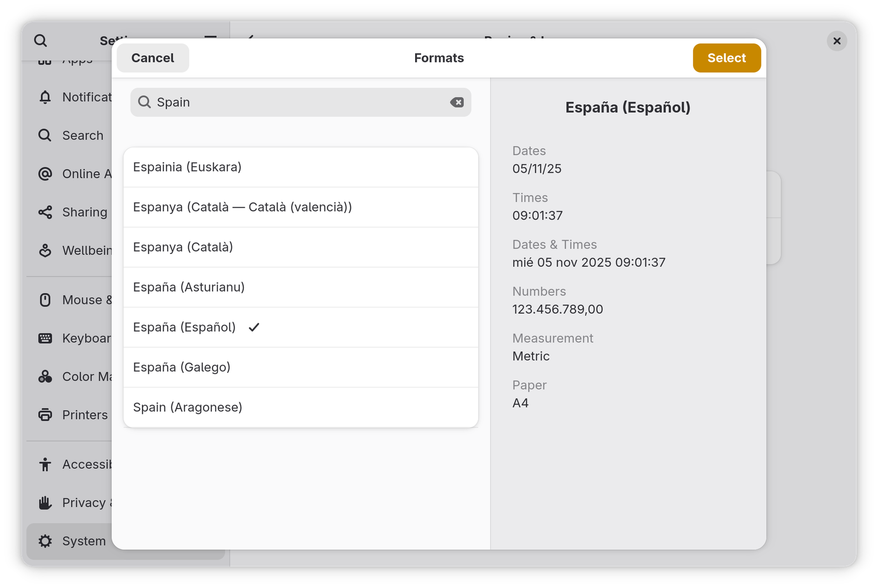Click the System gear icon at sidebar bottom
878x588 pixels.
pyautogui.click(x=44, y=541)
